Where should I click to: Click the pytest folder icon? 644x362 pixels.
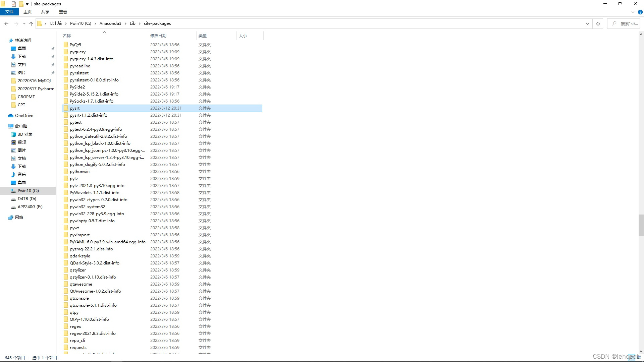[x=66, y=122]
